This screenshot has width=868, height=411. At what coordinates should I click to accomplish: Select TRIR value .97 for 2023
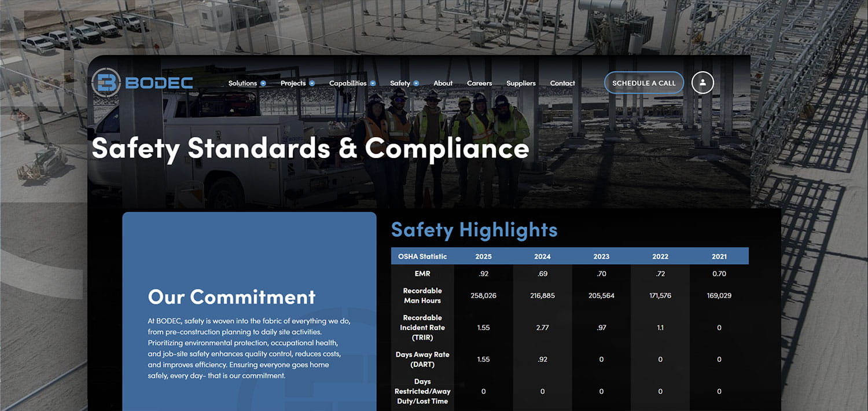(601, 328)
